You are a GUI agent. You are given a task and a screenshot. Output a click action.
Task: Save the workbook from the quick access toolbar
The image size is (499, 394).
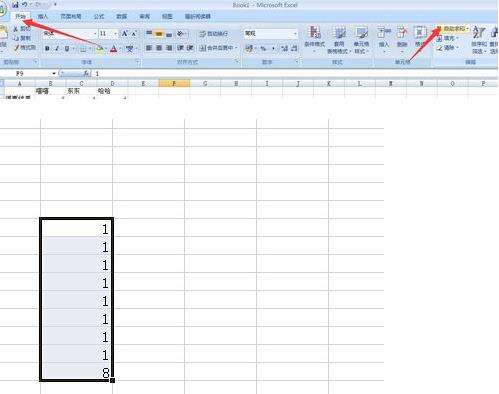(15, 5)
